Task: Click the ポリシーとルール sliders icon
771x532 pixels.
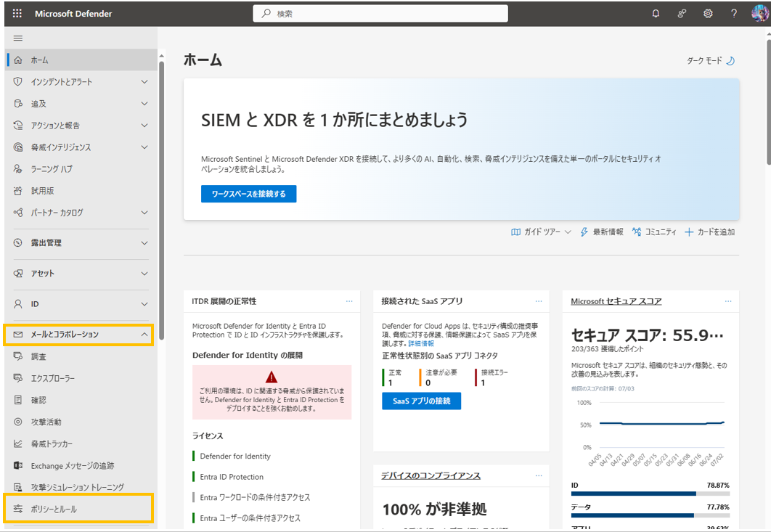Action: pos(18,509)
